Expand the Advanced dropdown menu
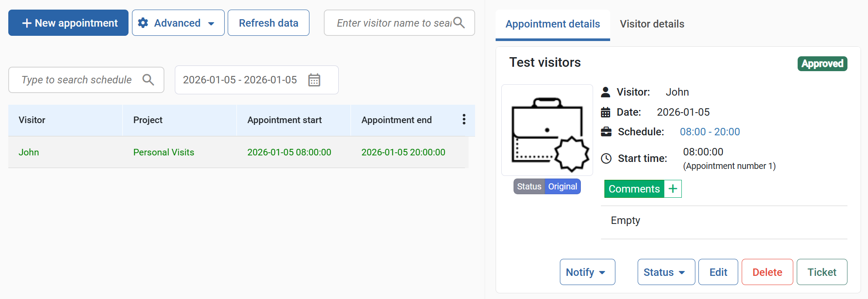 [211, 24]
